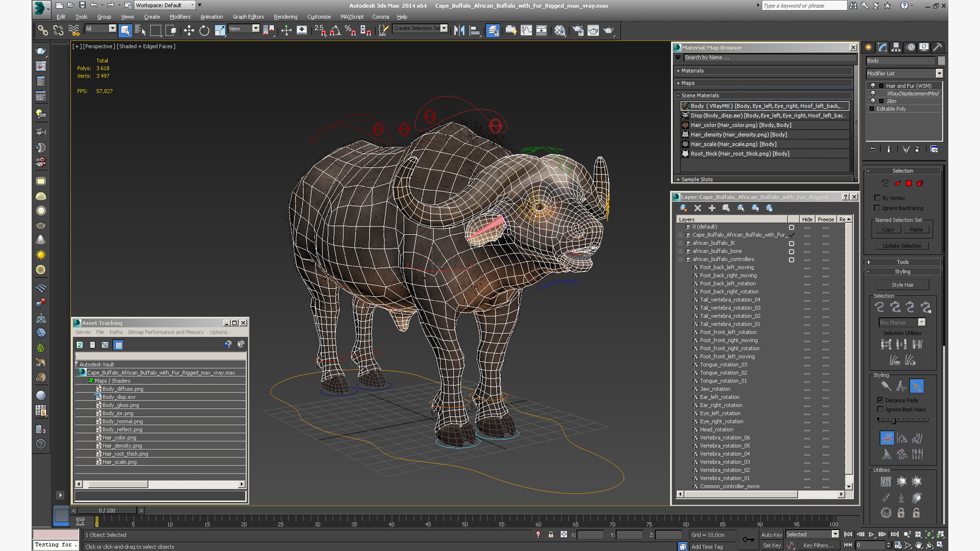980x551 pixels.
Task: Click make unique icon under modifier stack
Action: pos(905,149)
